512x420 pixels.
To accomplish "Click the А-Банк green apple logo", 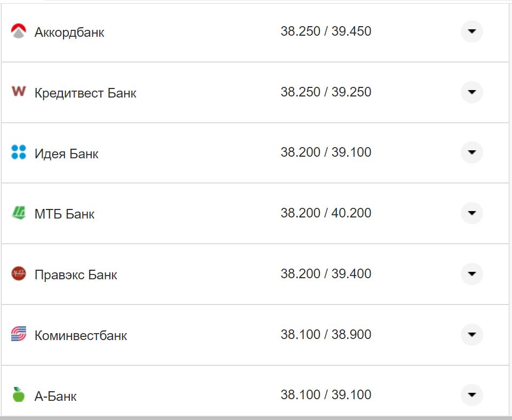I will point(19,395).
